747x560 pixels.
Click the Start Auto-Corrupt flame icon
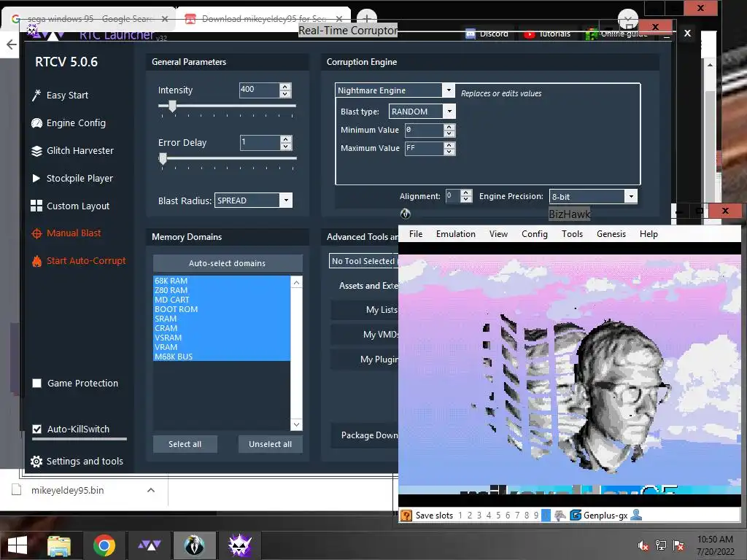[36, 261]
